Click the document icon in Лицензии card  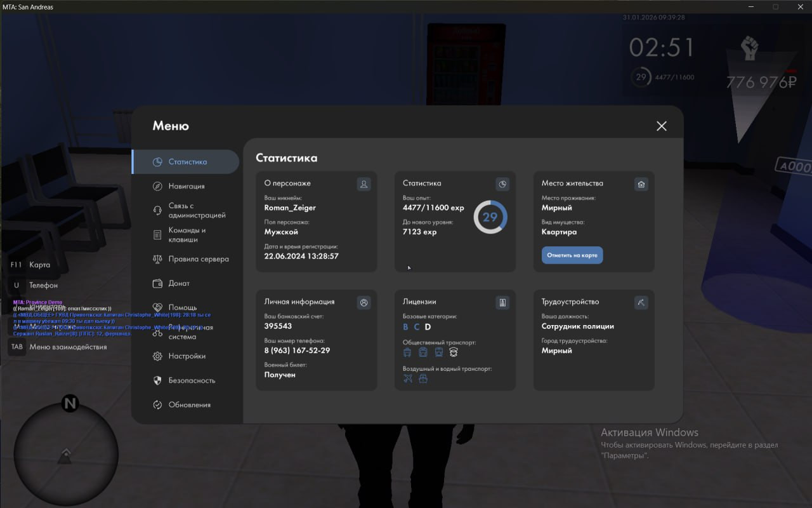tap(502, 303)
